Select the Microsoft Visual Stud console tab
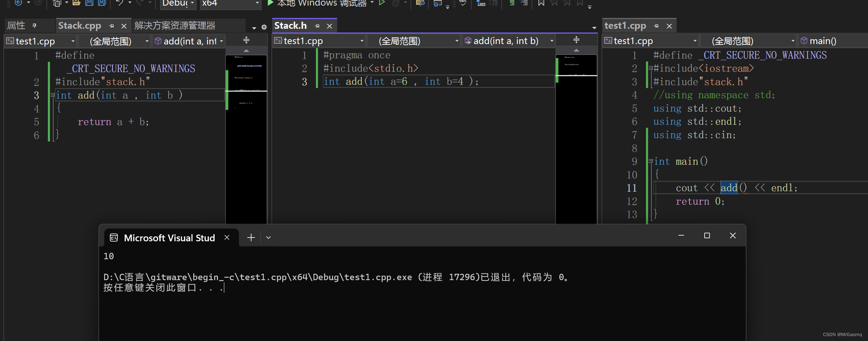Screen dimensions: 868x341 (x=169, y=238)
